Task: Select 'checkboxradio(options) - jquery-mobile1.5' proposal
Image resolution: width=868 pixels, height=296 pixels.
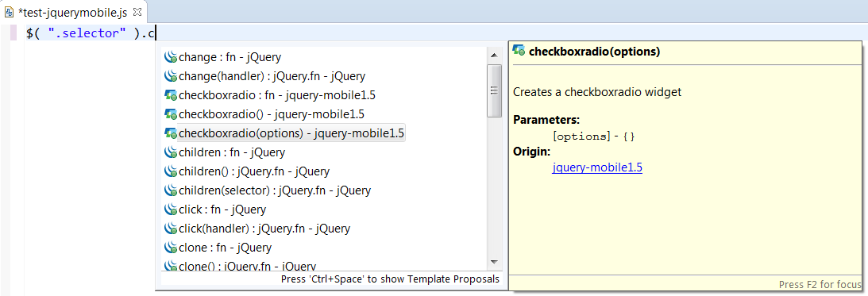Action: 291,133
